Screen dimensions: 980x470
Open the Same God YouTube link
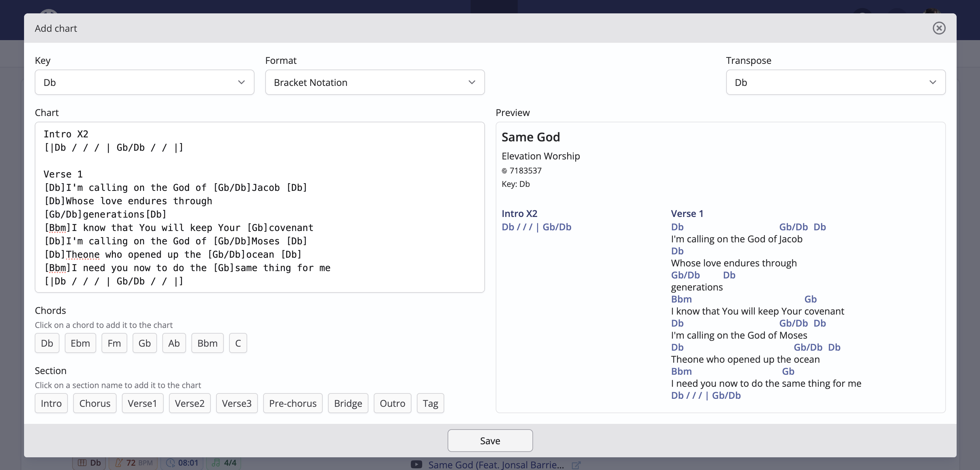click(496, 465)
